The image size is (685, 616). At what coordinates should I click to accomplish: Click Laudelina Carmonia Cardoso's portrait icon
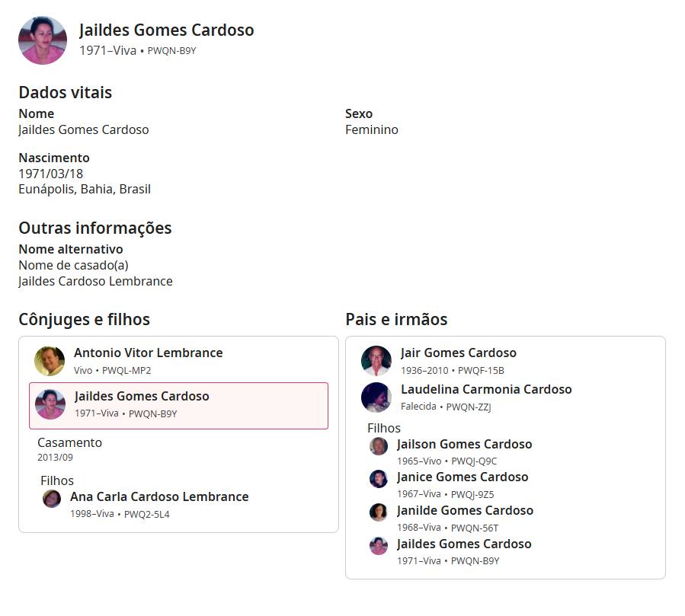tap(376, 397)
